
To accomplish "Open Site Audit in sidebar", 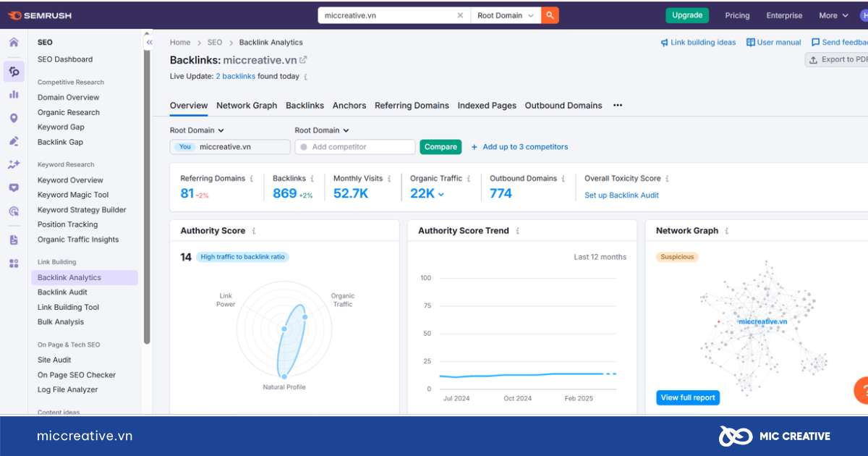I will coord(54,360).
